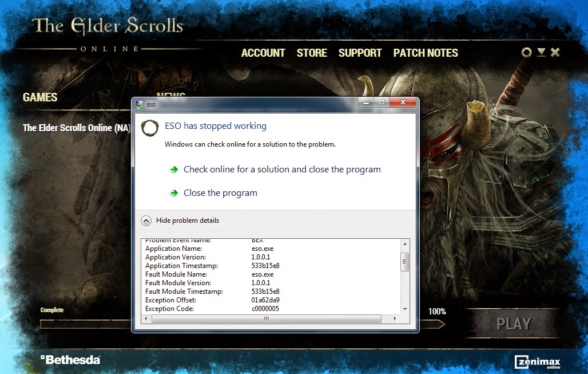Click The Elder Scrolls Online logo
Screen dimensions: 588x374
coord(108,34)
